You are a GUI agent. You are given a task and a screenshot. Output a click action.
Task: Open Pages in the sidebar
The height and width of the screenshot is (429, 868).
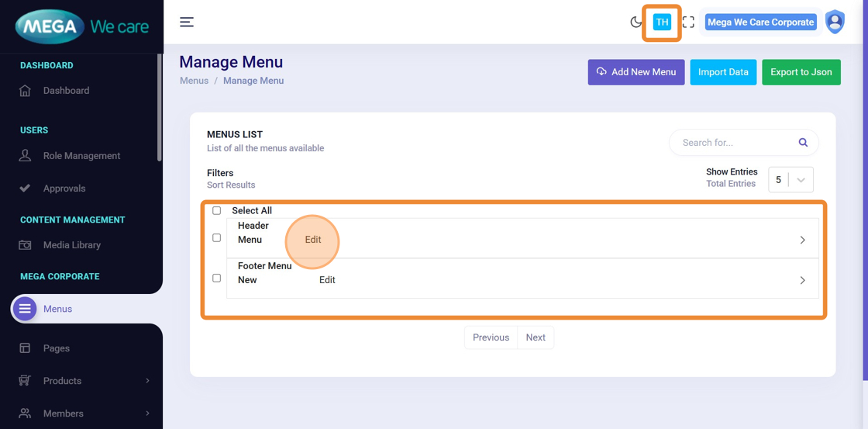(x=57, y=348)
